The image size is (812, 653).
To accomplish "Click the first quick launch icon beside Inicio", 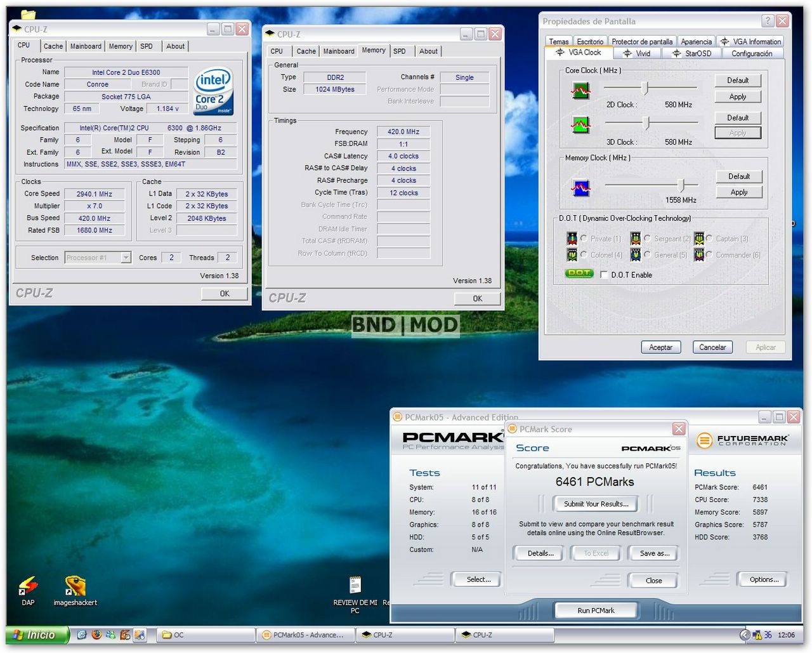I will pos(82,635).
